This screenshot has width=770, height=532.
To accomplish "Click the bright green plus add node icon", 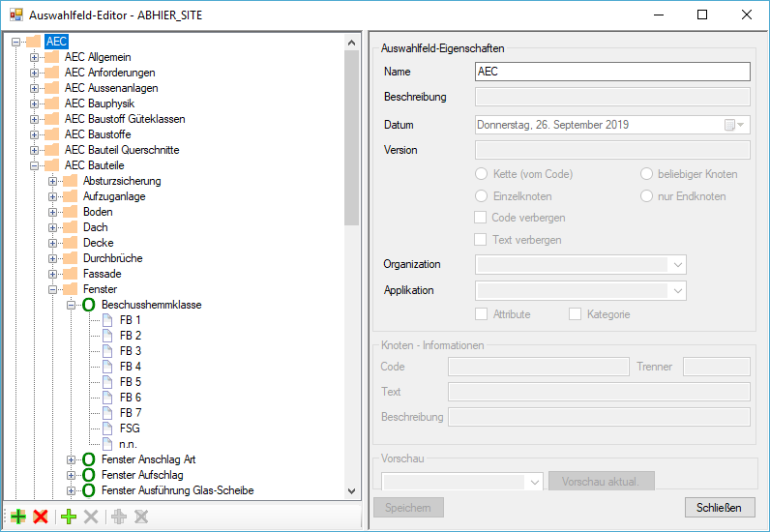I will click(x=69, y=517).
